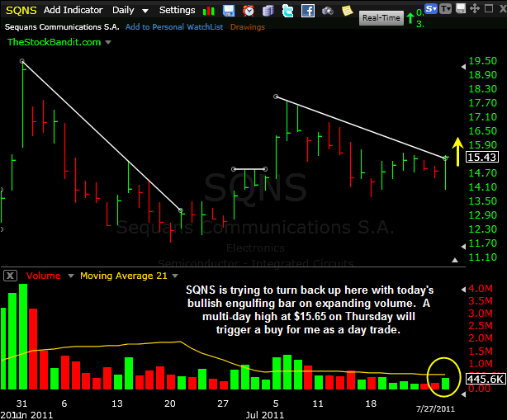Select the trendline handle at the June 20 low
Image resolution: width=507 pixels, height=420 pixels.
pos(181,210)
